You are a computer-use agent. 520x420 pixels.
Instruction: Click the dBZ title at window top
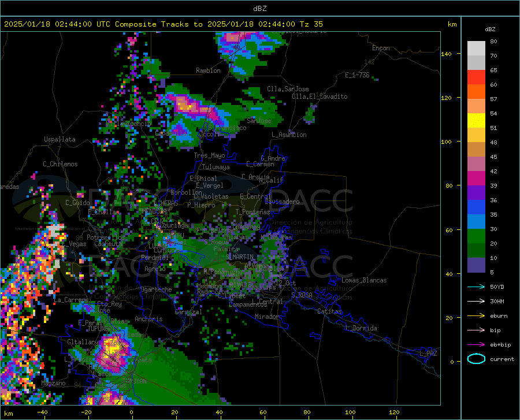coord(259,9)
